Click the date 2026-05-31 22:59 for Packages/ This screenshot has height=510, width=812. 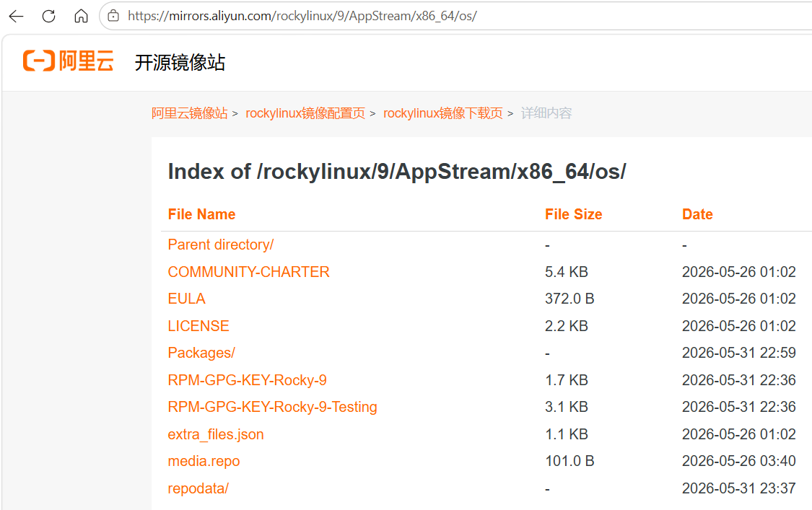coord(739,353)
